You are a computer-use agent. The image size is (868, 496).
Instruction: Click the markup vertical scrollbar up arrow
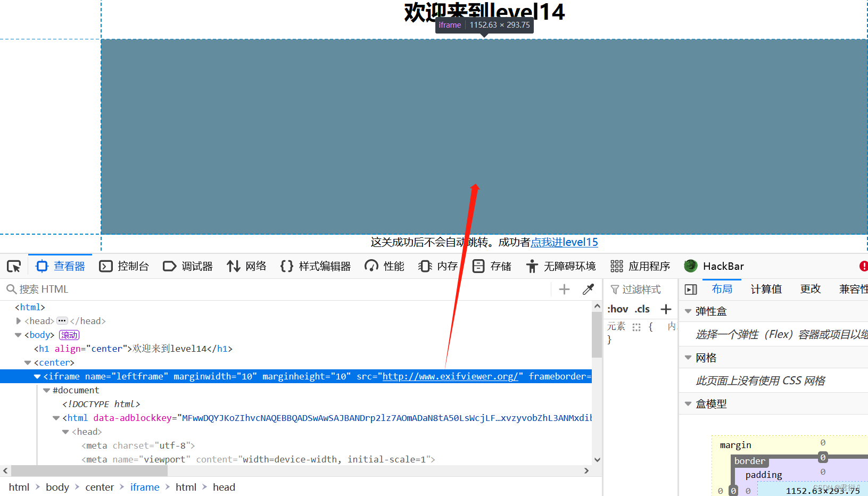[597, 306]
